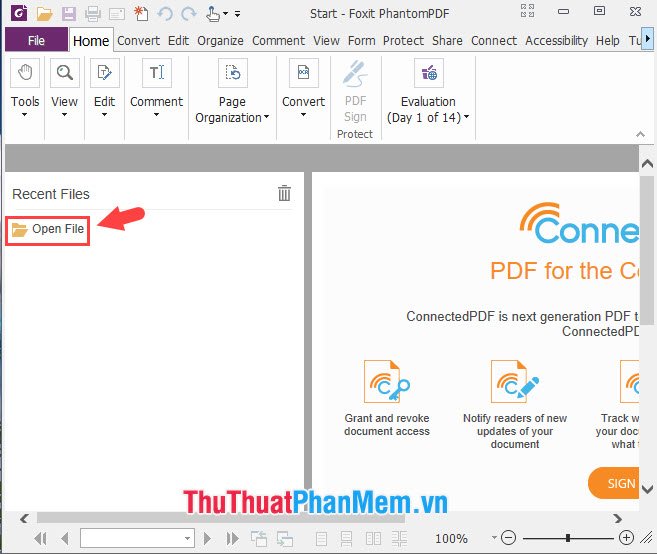Click horizontal scrollbar left arrow
Image resolution: width=657 pixels, height=554 pixels.
tap(24, 518)
